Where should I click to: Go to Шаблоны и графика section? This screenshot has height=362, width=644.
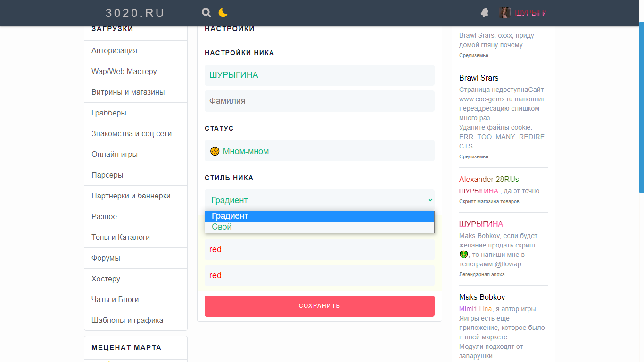pyautogui.click(x=127, y=321)
